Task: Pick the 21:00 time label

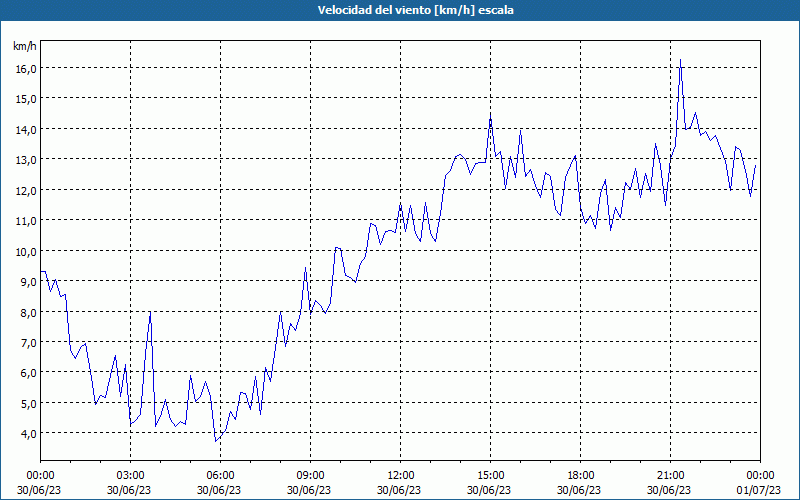Action: [x=669, y=476]
